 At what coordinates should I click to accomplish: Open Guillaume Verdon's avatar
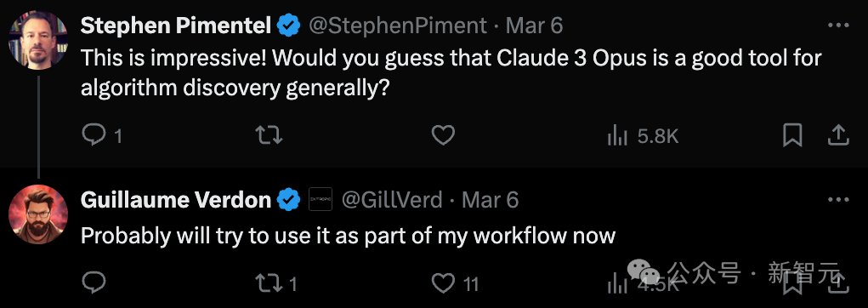coord(38,214)
